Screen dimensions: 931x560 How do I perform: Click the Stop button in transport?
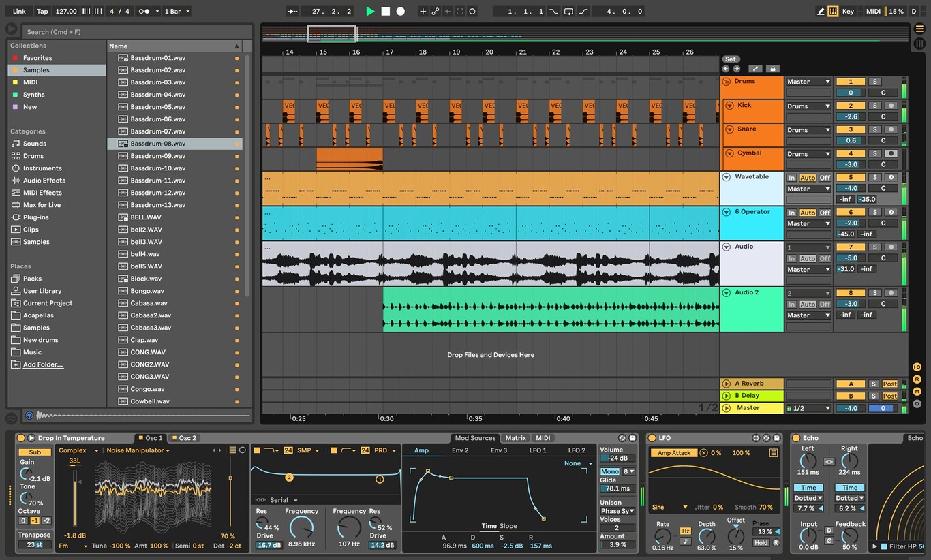click(385, 12)
